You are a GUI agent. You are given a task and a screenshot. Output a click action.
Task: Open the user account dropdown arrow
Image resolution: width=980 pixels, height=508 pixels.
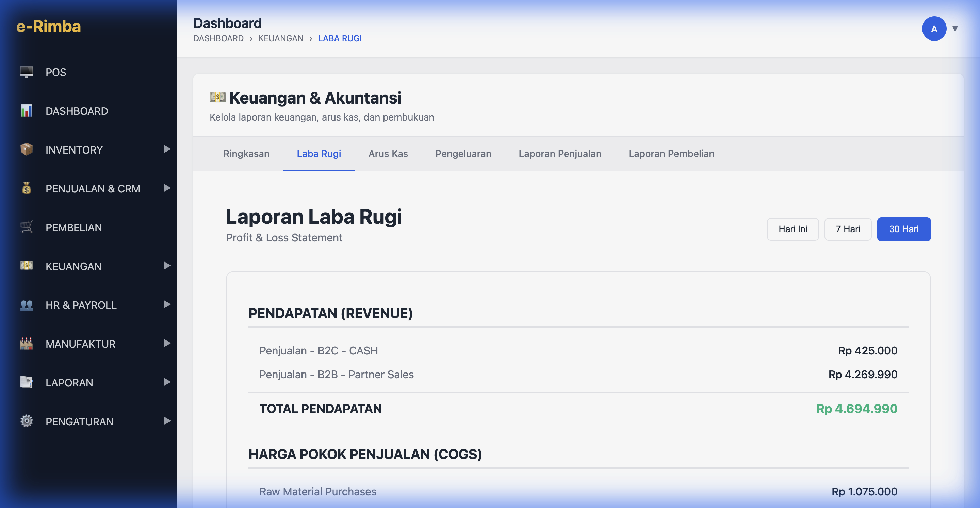point(954,29)
